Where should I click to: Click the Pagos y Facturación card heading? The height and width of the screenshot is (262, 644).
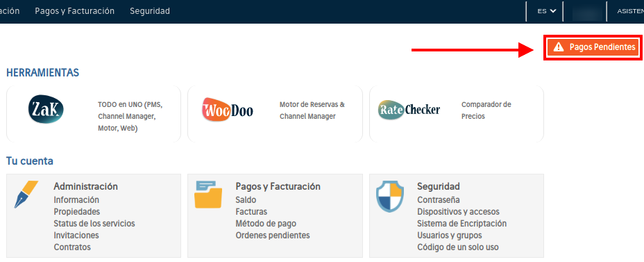278,186
